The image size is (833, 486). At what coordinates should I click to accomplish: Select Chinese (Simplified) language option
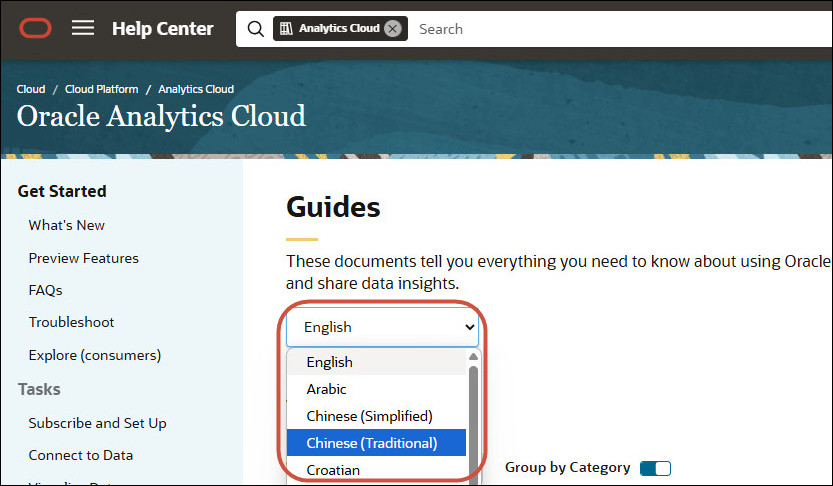pyautogui.click(x=376, y=416)
